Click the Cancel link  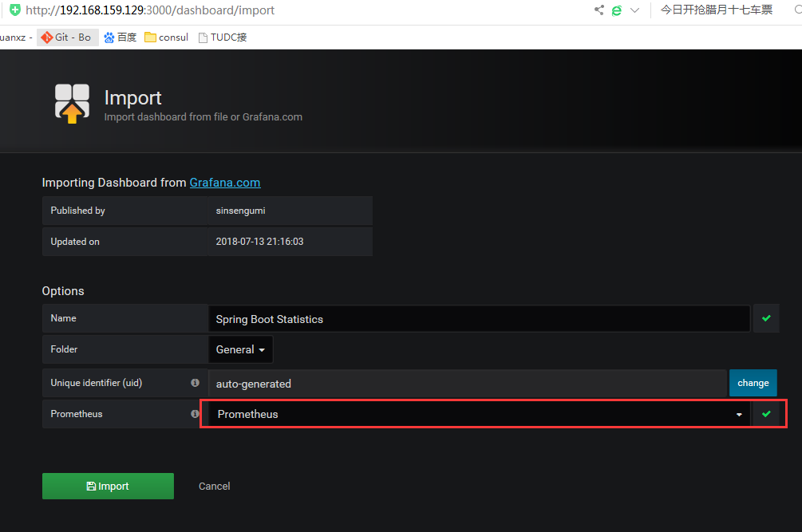tap(215, 486)
